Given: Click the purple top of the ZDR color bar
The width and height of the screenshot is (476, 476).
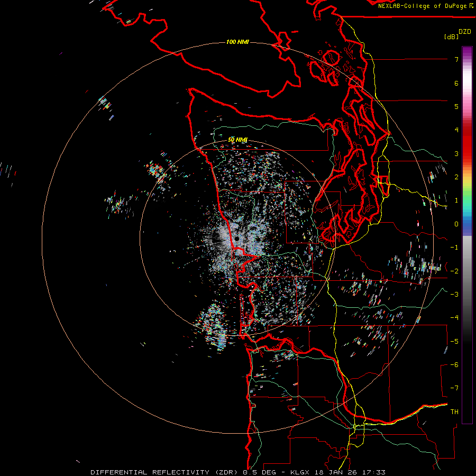Looking at the screenshot, I should [467, 52].
